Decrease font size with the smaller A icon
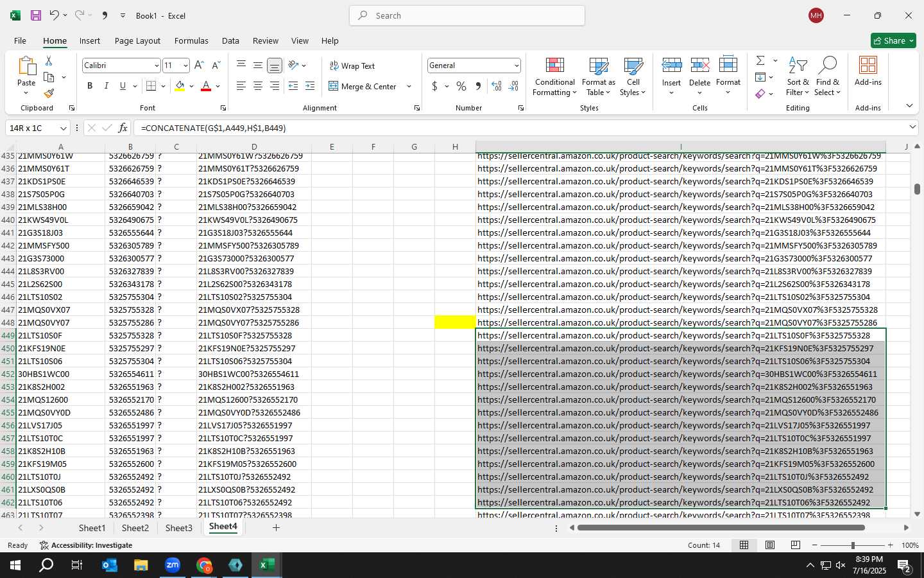This screenshot has width=924, height=578. tap(216, 66)
